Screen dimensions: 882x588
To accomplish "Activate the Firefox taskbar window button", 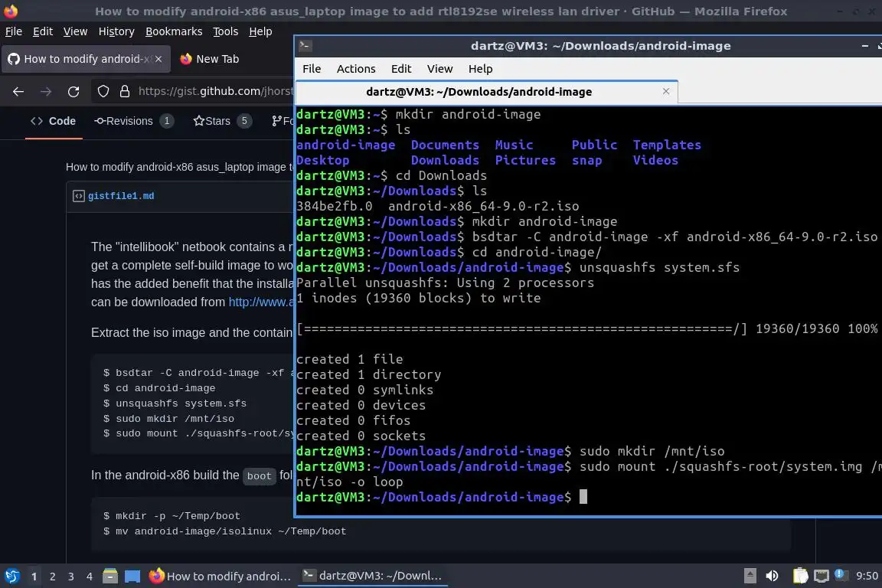I will (220, 577).
